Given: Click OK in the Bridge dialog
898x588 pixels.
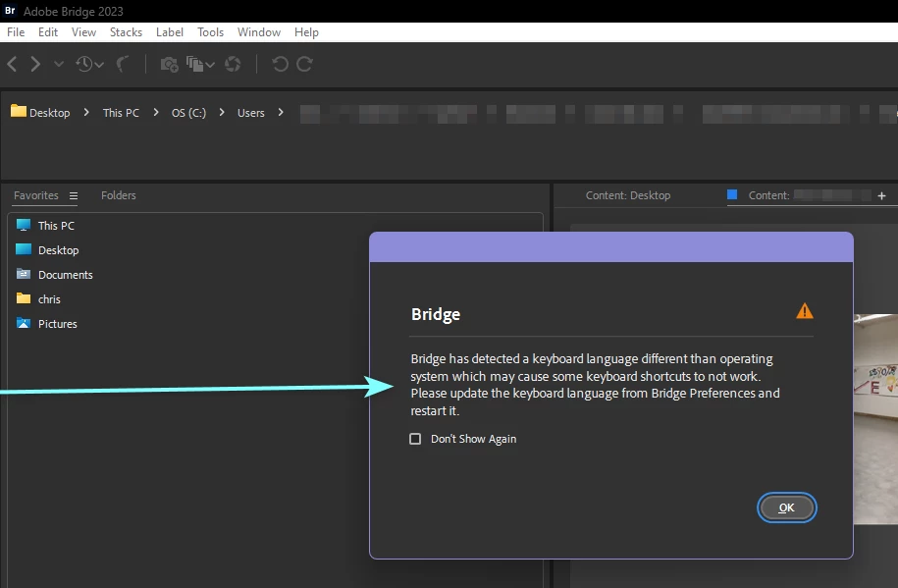Looking at the screenshot, I should 787,508.
